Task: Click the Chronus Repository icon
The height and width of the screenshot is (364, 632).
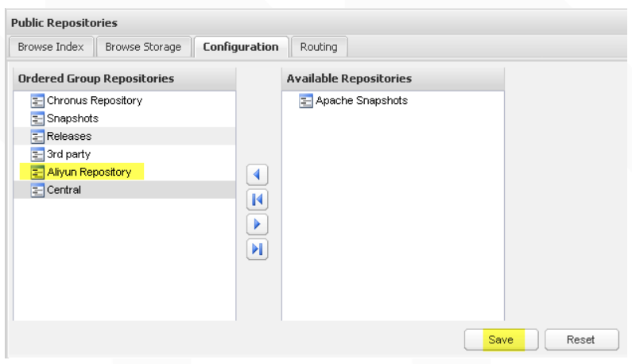Action: point(37,101)
